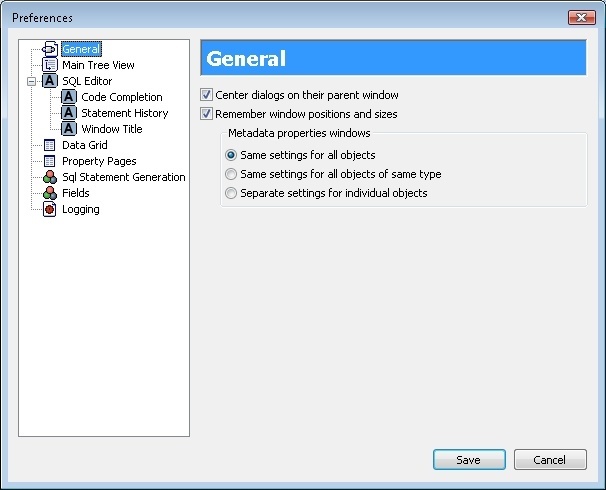Viewport: 606px width, 490px height.
Task: Open the Window Title settings page
Action: coord(111,129)
